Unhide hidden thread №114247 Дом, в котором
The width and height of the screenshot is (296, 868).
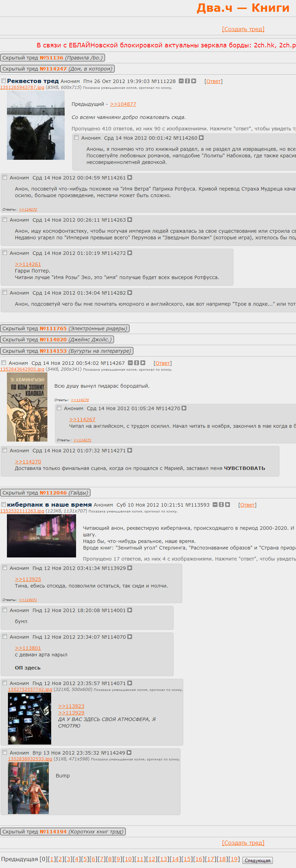pos(57,69)
